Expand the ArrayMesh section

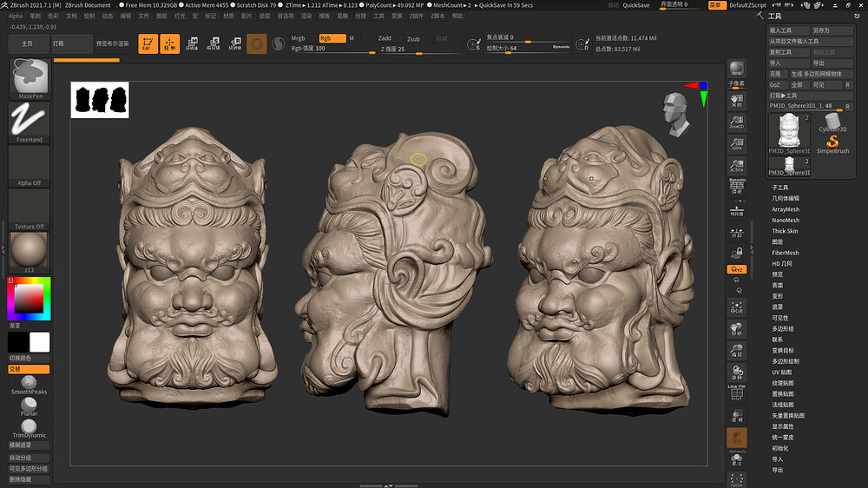[786, 209]
